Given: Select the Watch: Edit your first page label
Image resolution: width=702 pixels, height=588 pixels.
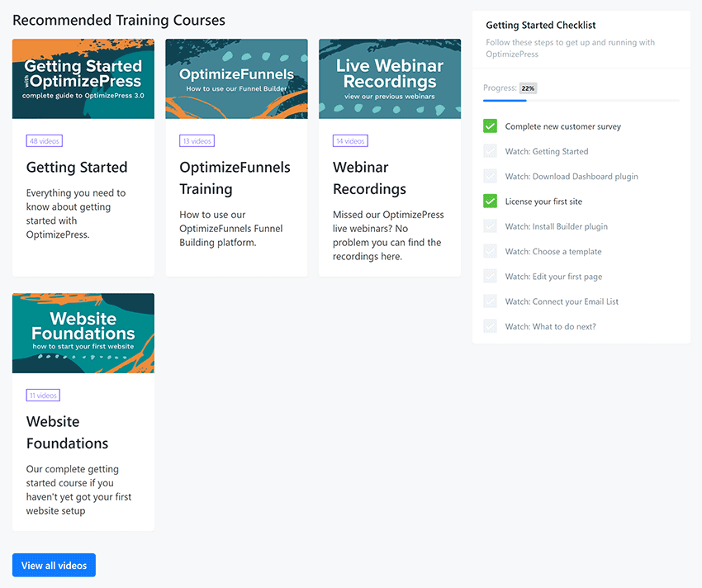Looking at the screenshot, I should [x=554, y=277].
